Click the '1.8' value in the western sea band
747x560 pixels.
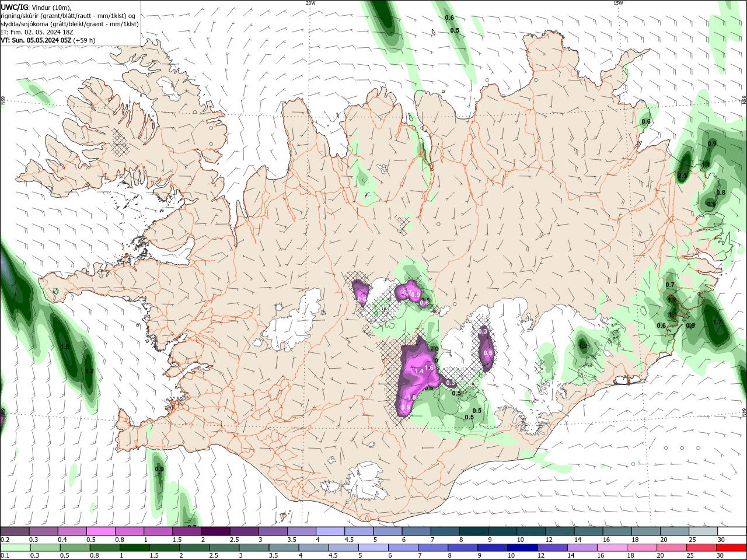[65, 346]
